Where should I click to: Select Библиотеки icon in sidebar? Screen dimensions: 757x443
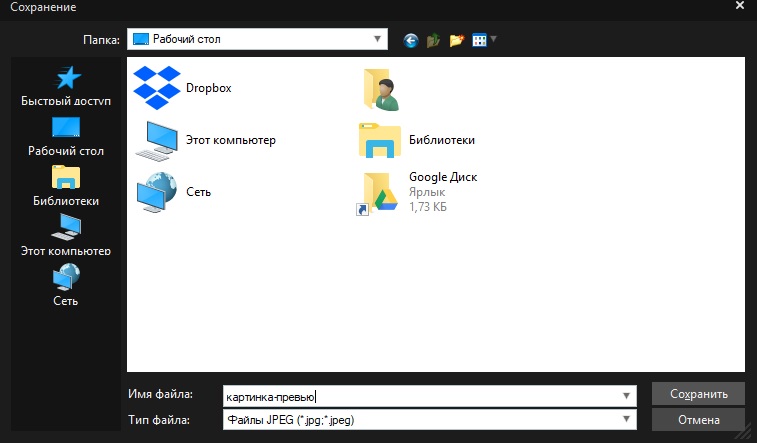(66, 177)
